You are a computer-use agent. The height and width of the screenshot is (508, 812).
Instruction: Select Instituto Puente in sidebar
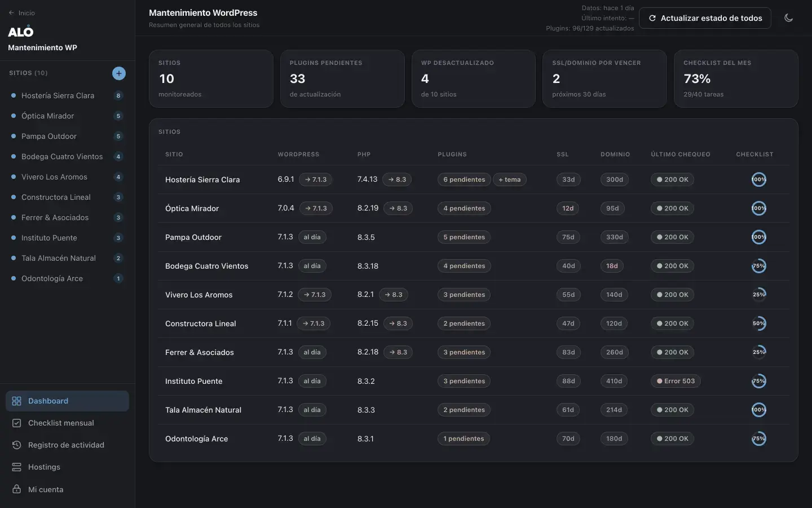67,238
